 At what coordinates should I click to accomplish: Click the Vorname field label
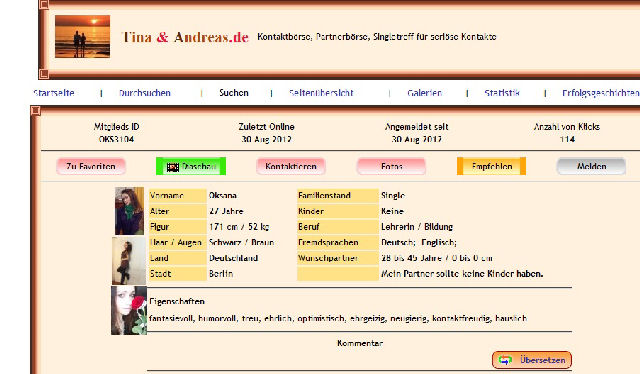pos(178,196)
